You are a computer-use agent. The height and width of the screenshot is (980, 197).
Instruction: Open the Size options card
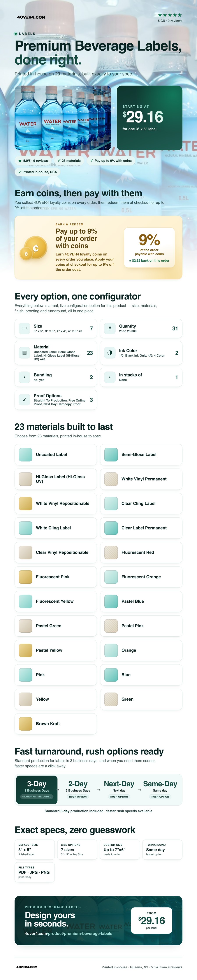click(56, 328)
